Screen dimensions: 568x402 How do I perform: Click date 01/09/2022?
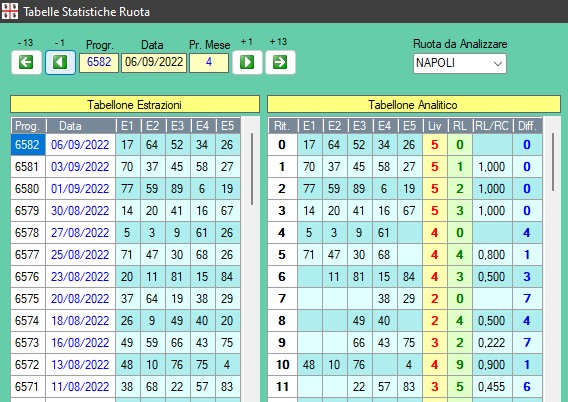pos(80,189)
